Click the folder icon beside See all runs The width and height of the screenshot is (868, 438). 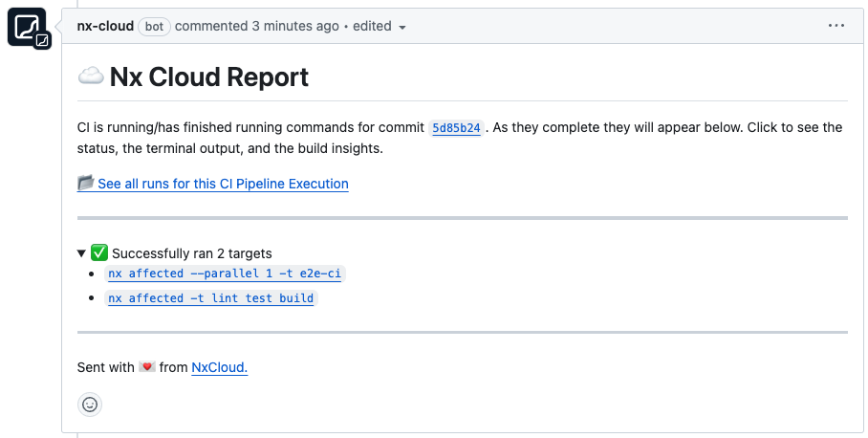[x=86, y=183]
